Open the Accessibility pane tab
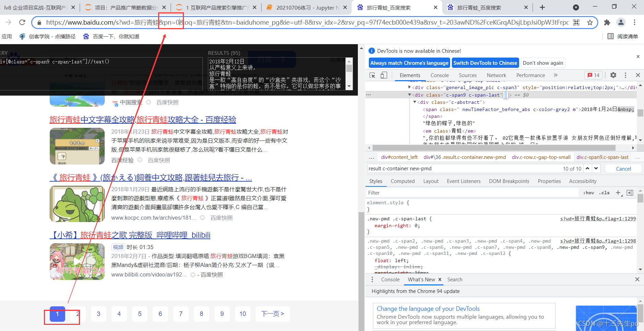644x331 pixels. [x=583, y=181]
